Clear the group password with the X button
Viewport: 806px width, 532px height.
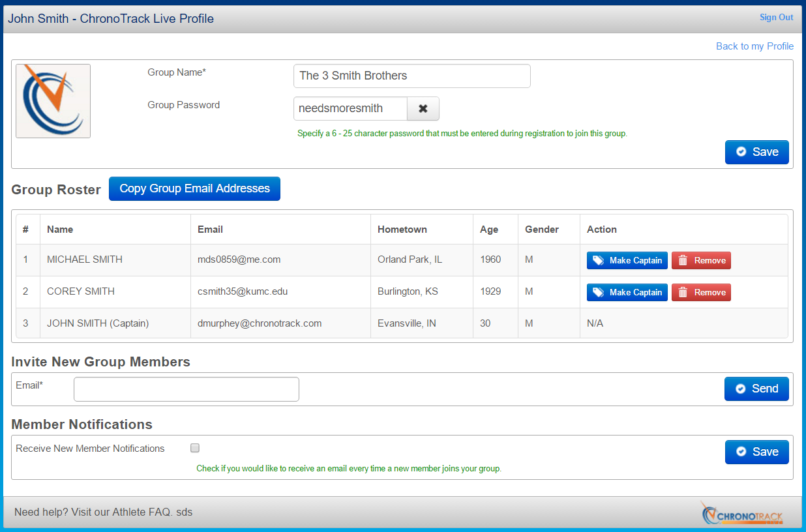pyautogui.click(x=423, y=109)
